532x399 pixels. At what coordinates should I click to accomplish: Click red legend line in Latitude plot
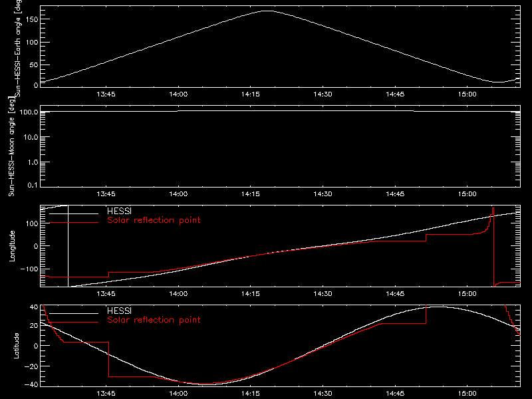(74, 323)
